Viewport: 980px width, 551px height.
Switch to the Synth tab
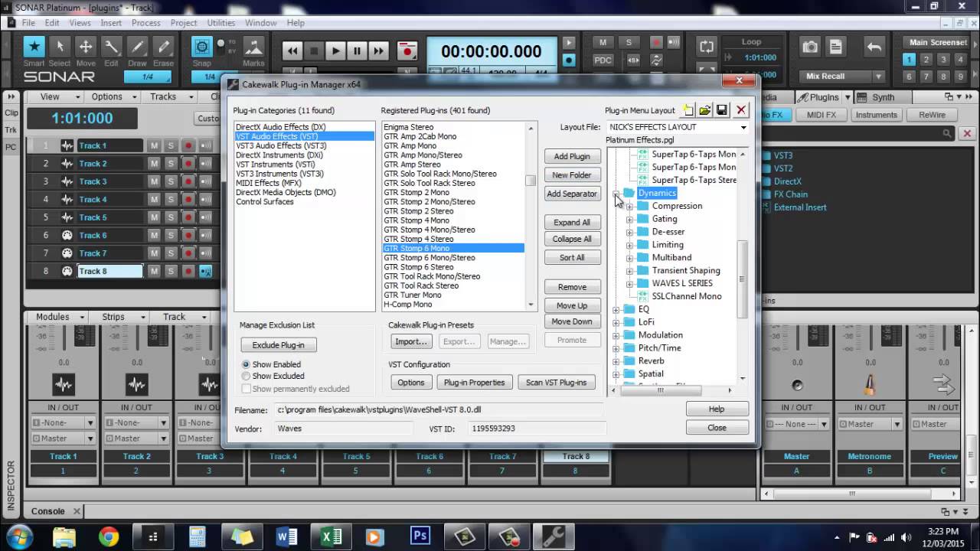tap(883, 97)
